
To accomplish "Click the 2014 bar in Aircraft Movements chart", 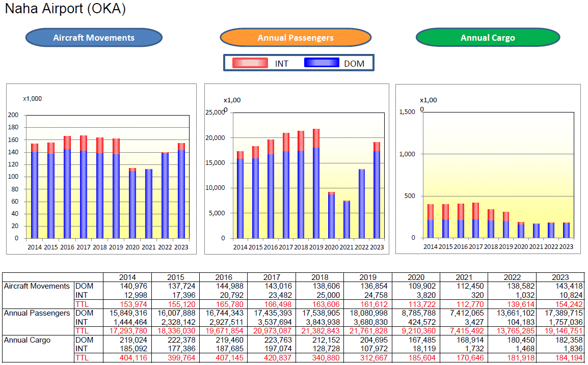I will (35, 191).
